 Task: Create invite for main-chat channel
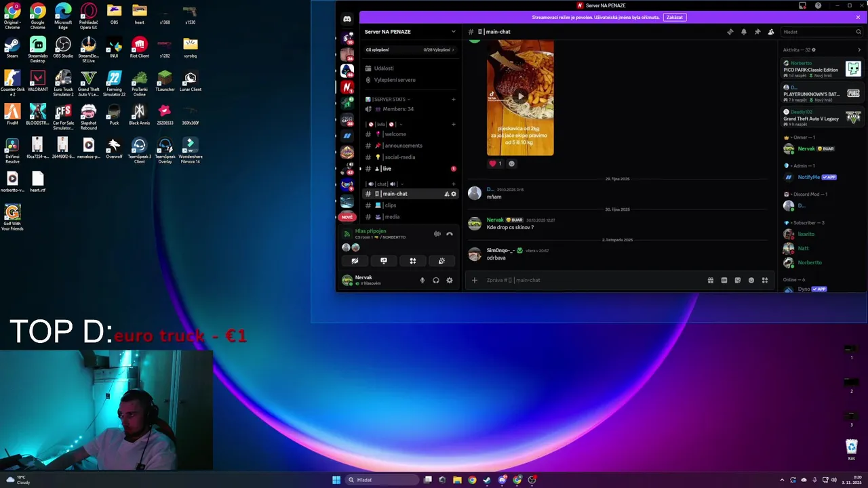pos(446,194)
